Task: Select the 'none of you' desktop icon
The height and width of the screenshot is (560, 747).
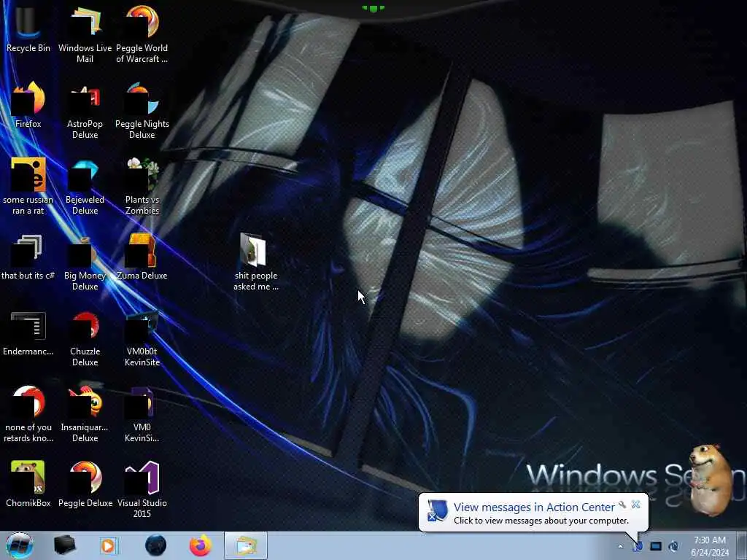Action: [28, 413]
